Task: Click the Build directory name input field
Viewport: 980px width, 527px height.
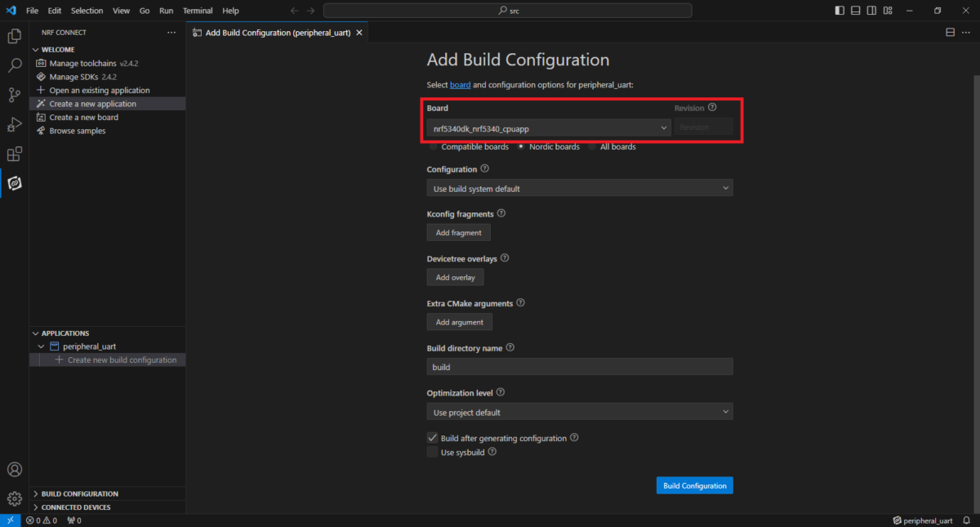Action: [580, 367]
